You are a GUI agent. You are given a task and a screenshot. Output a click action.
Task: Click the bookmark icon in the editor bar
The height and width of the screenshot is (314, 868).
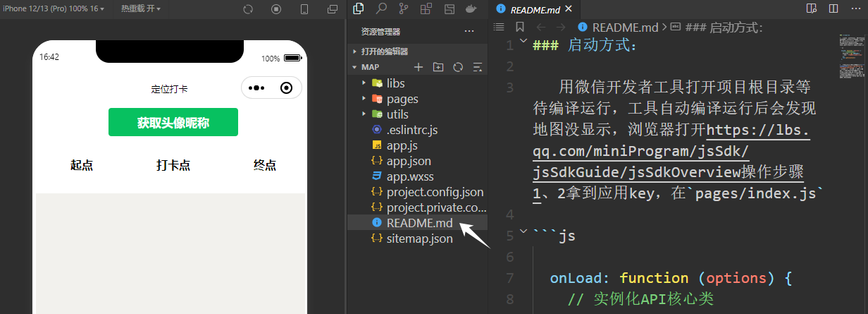click(x=520, y=27)
